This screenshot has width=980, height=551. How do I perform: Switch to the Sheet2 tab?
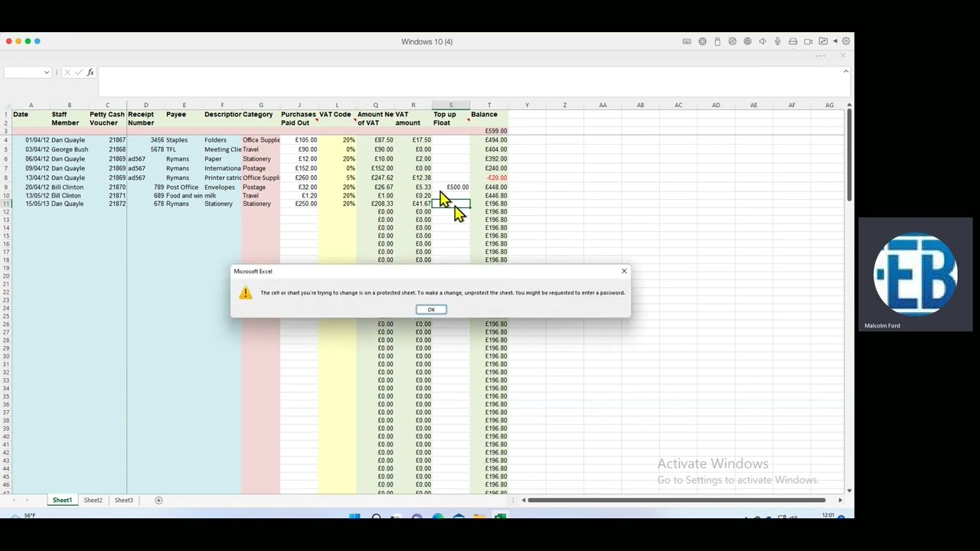coord(93,500)
